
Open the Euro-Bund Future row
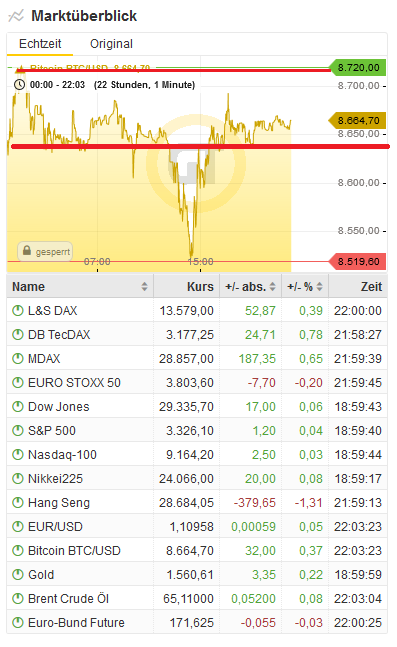(76, 622)
